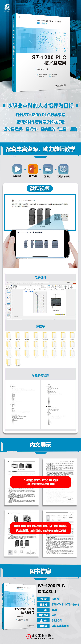Click the 以职业本科的人才培养为目标 headline

point(40,106)
